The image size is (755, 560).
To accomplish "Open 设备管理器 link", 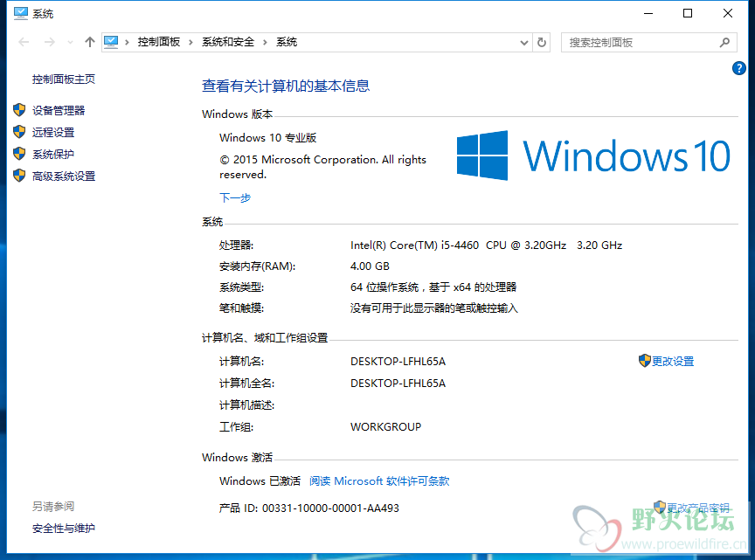I will pos(59,110).
